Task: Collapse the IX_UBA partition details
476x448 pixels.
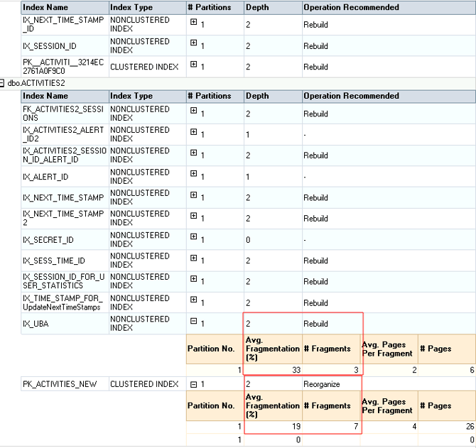Action: pos(193,321)
